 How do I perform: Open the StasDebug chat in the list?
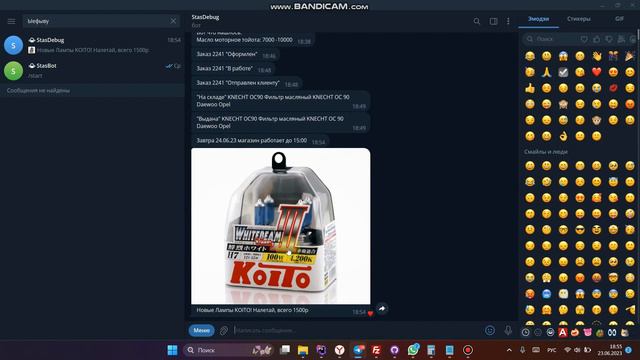click(92, 45)
